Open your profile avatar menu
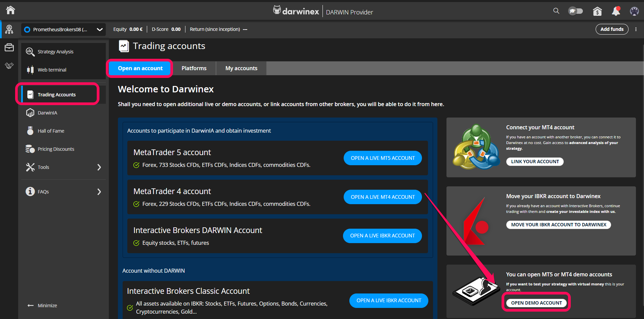Screen dimensions: 644x319 [x=634, y=11]
